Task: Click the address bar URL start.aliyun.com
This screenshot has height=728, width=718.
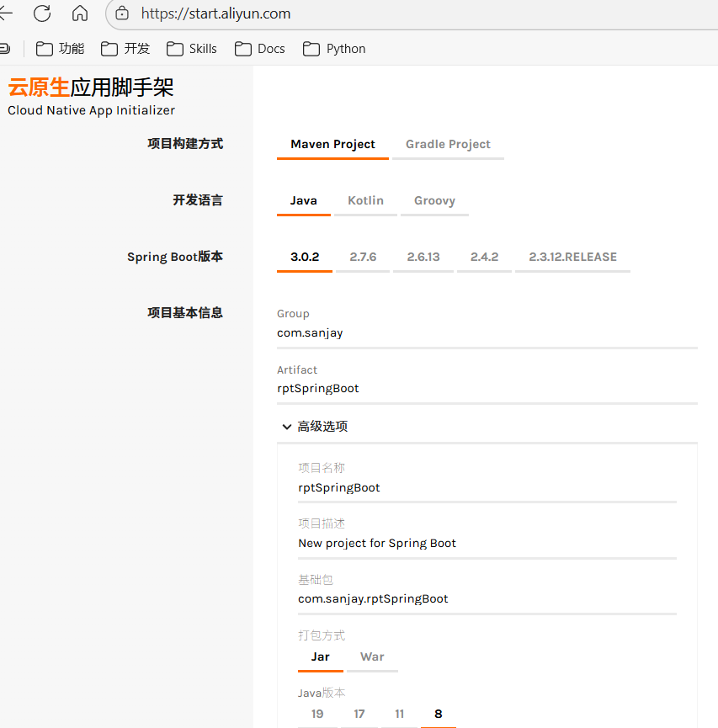Action: click(x=216, y=13)
